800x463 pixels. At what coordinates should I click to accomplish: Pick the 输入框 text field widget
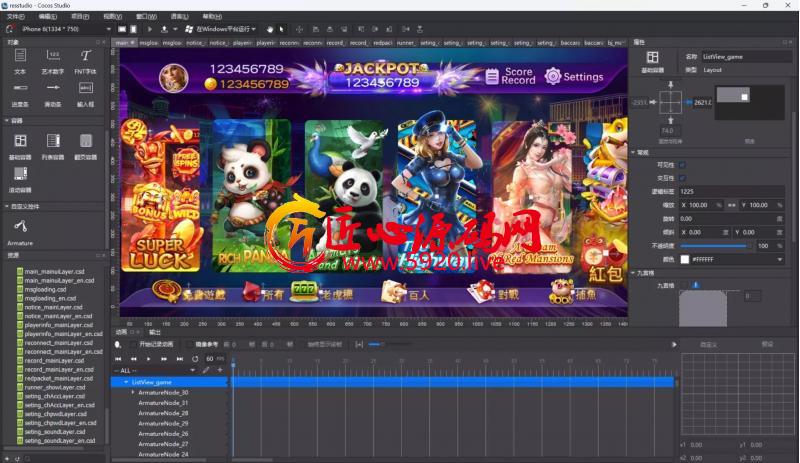pyautogui.click(x=86, y=88)
